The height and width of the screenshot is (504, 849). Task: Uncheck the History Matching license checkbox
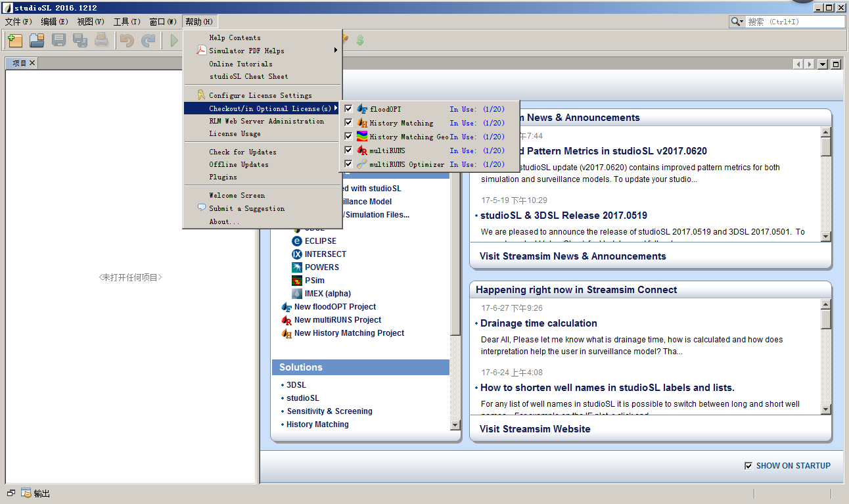348,123
